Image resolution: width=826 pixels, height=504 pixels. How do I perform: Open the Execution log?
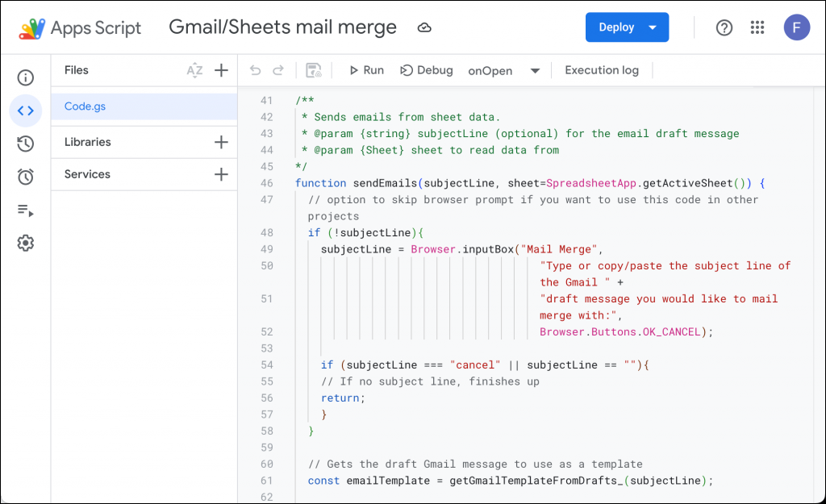point(601,70)
